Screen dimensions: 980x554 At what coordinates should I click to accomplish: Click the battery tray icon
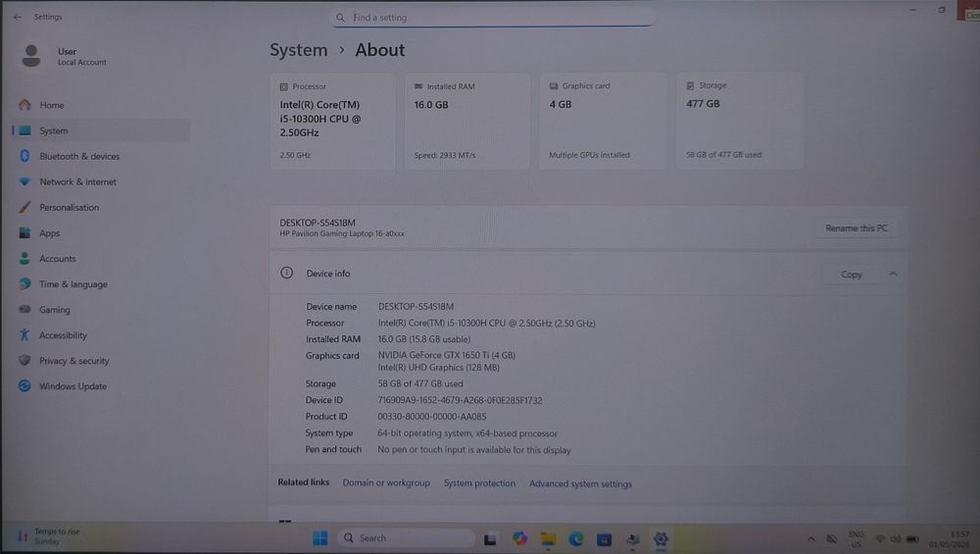[x=912, y=539]
